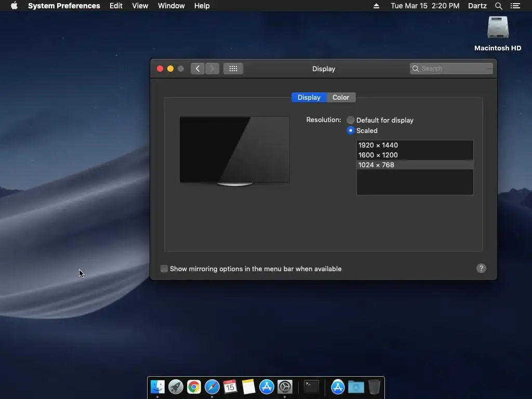Click the search magnifier in Display window
The height and width of the screenshot is (399, 532).
416,69
